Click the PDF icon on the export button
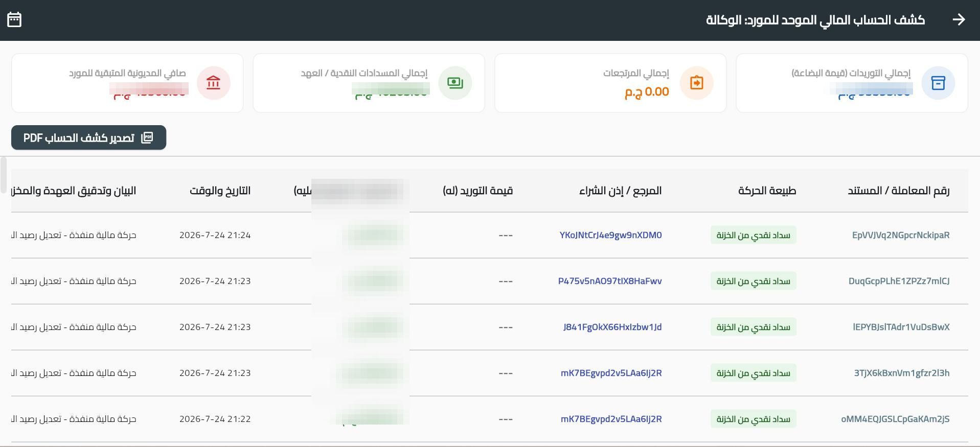 [x=147, y=137]
